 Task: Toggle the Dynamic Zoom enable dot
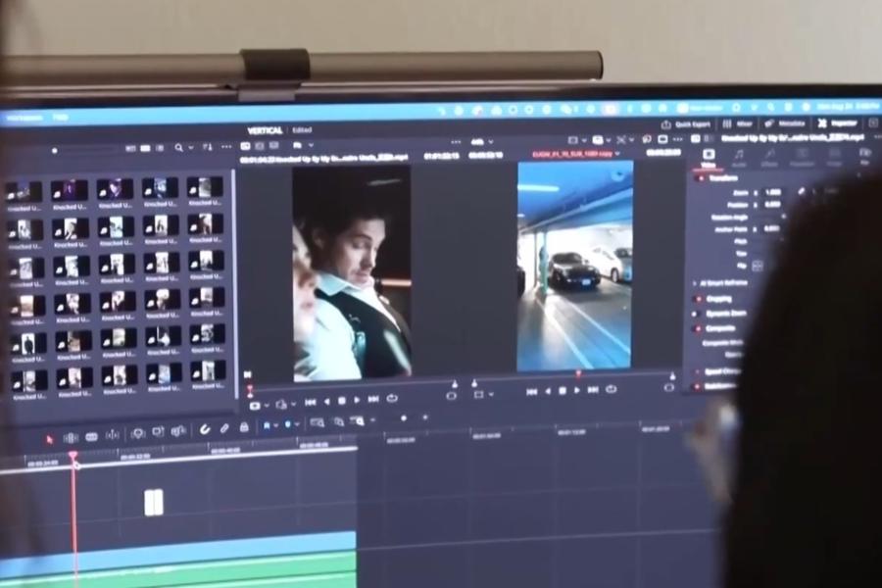[695, 314]
